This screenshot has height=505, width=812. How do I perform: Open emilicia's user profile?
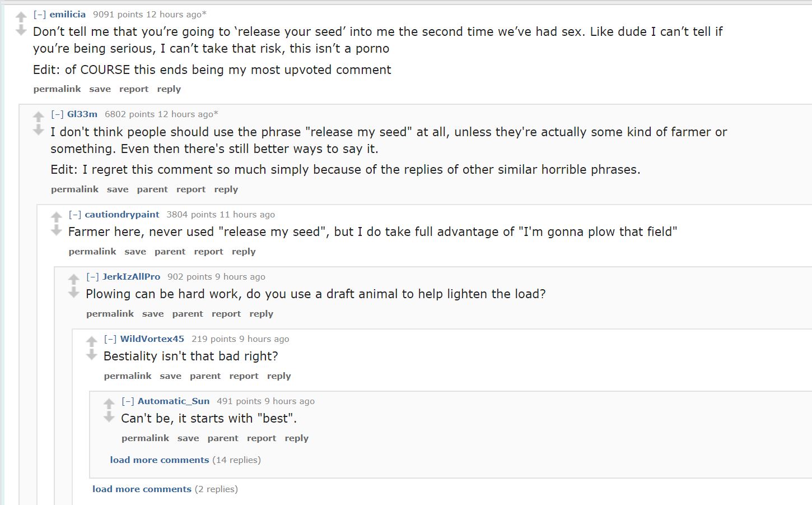68,15
